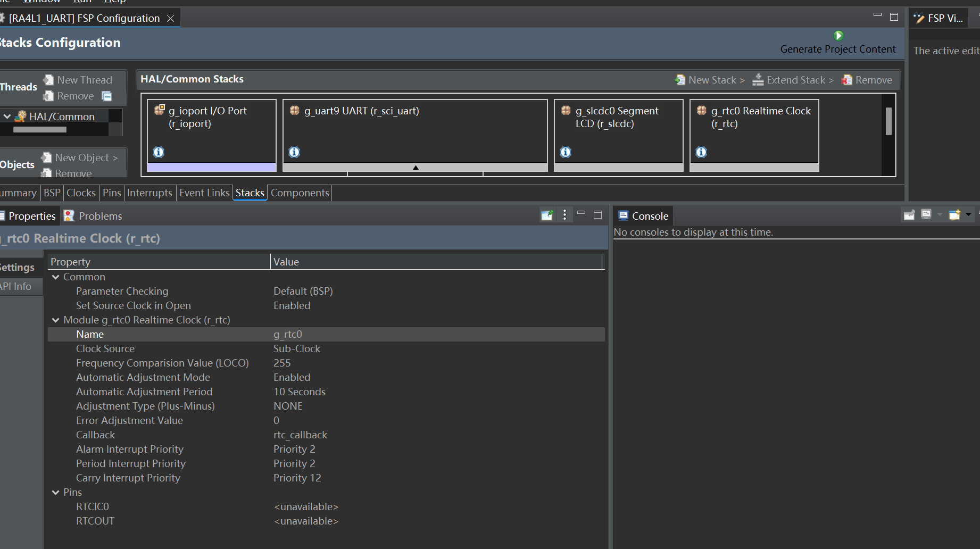
Task: Open the Stacks tab
Action: (x=250, y=193)
